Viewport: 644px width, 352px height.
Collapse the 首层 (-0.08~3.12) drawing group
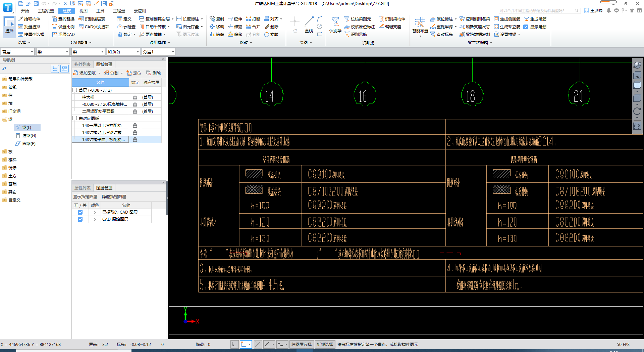(x=75, y=90)
